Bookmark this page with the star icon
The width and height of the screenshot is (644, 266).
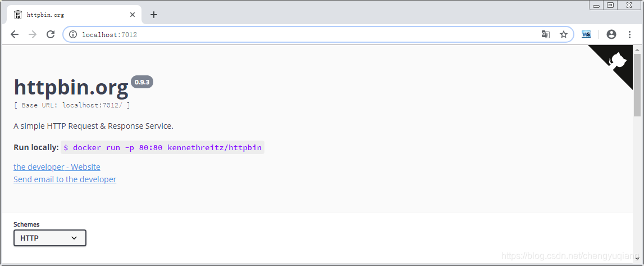point(564,34)
